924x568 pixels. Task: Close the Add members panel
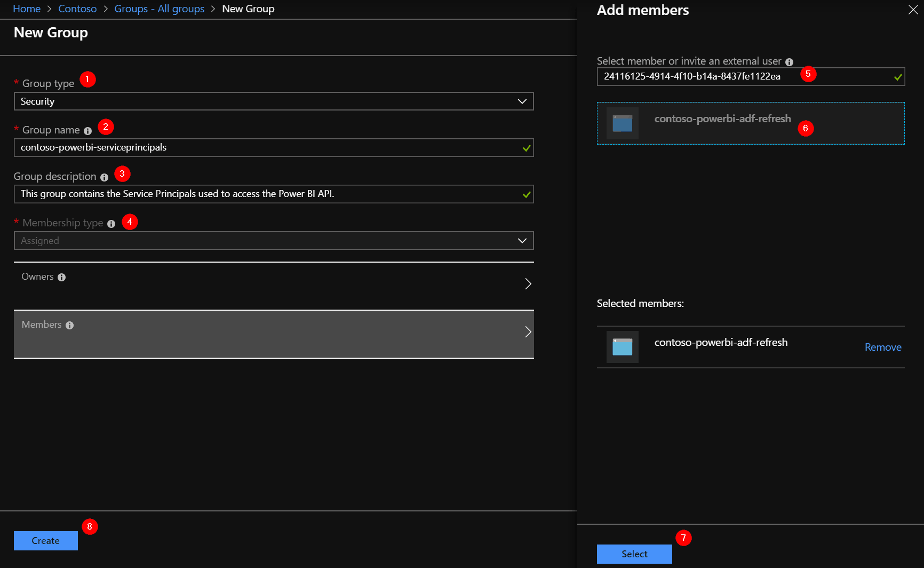(913, 10)
